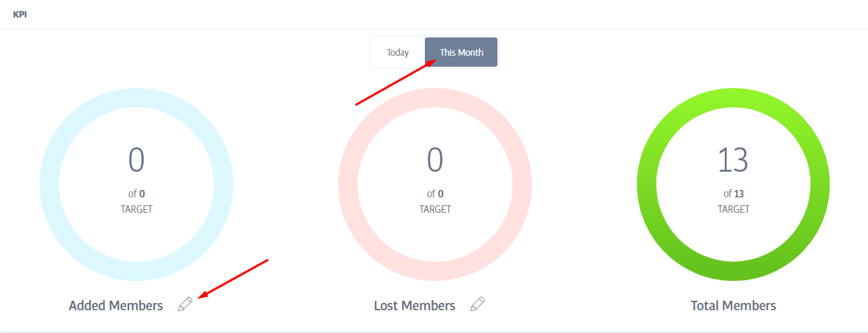This screenshot has width=868, height=333.
Task: Select the Added Members label
Action: (116, 305)
